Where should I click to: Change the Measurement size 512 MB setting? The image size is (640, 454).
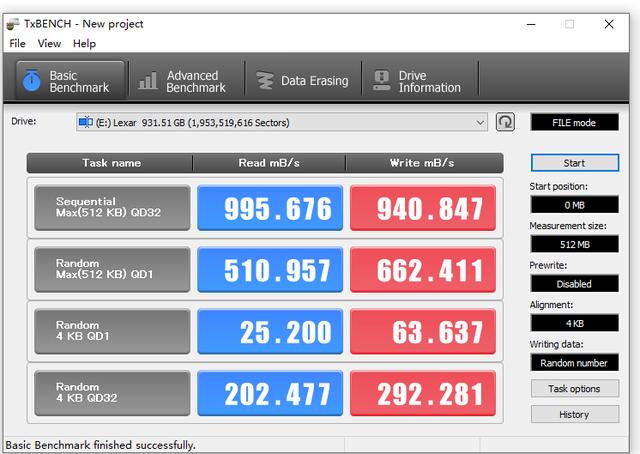coord(574,244)
